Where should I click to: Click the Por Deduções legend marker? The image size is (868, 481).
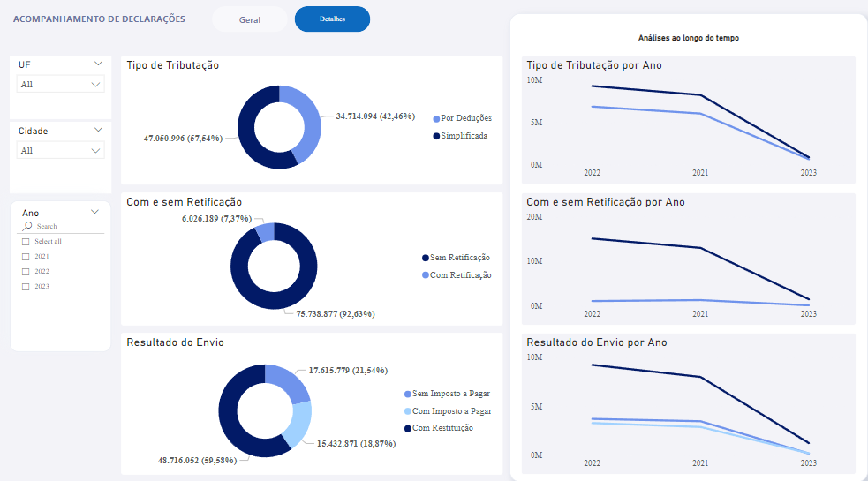point(436,118)
